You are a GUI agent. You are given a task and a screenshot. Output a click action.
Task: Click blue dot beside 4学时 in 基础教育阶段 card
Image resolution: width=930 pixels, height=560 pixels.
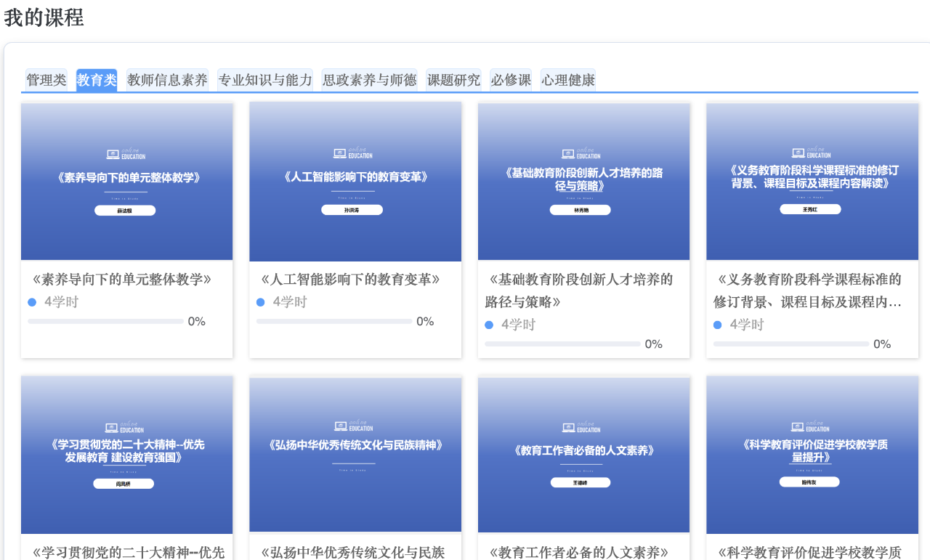pos(489,325)
